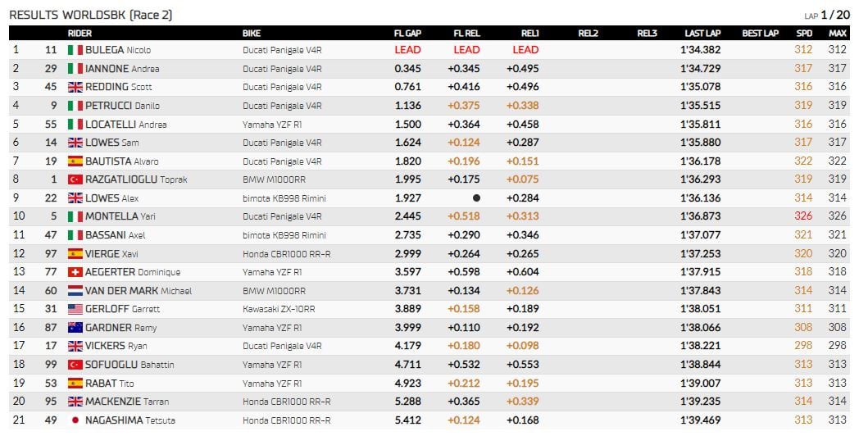The height and width of the screenshot is (445, 868).
Task: Click the Turkish flag beside RAZGATLIOGLU Toprak
Action: tap(75, 179)
